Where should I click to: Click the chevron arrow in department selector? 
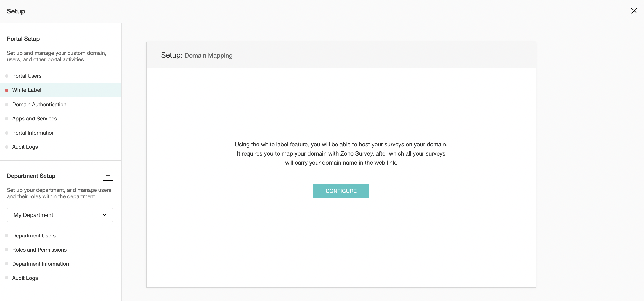pos(105,215)
